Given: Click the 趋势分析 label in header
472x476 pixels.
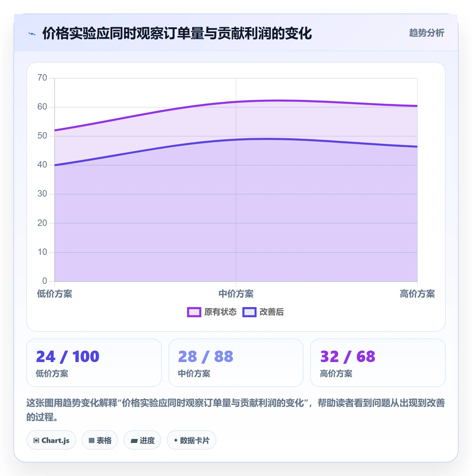Looking at the screenshot, I should click(x=426, y=33).
